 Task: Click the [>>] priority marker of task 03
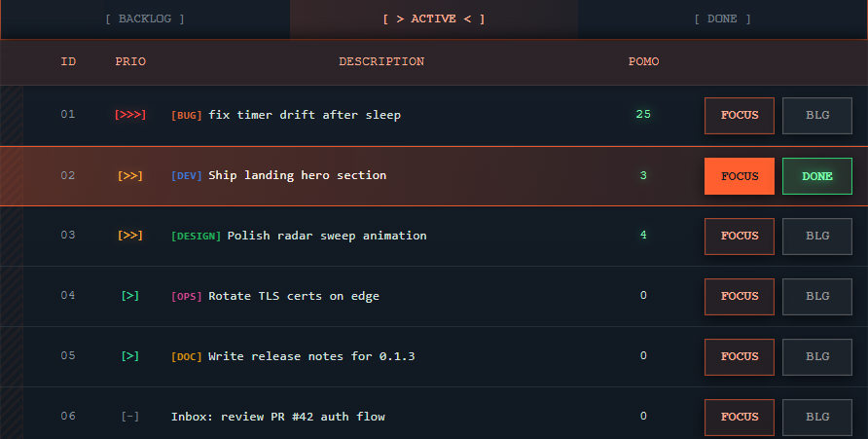pos(130,236)
